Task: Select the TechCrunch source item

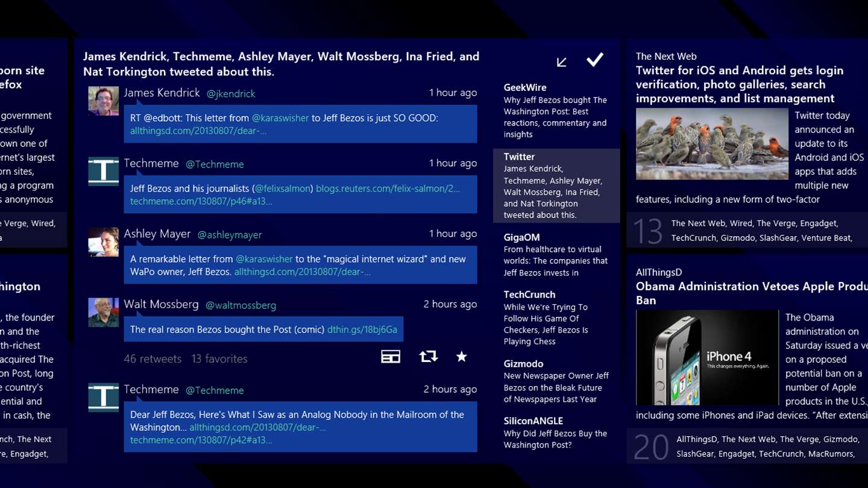Action: tap(556, 318)
